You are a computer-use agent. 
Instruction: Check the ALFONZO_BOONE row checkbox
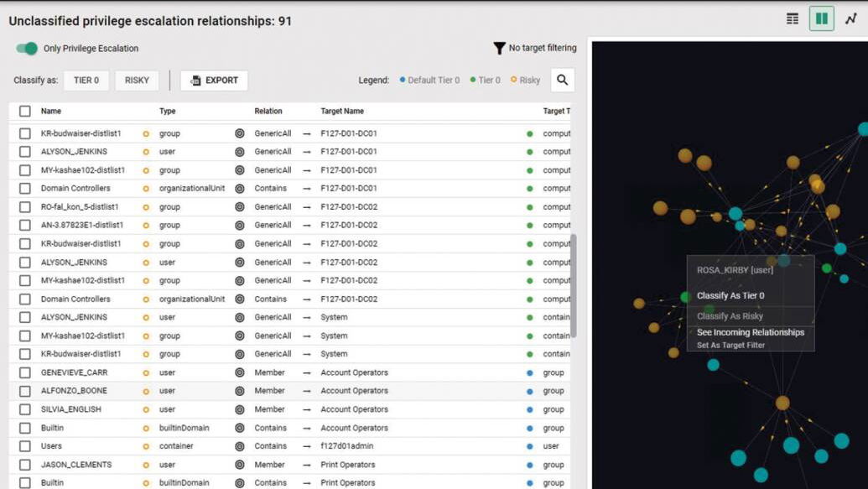coord(25,391)
